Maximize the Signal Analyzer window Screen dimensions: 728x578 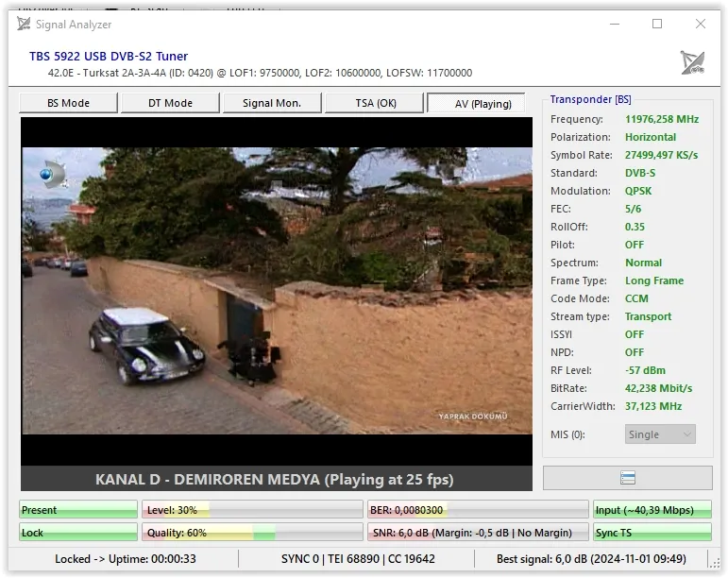tap(657, 24)
